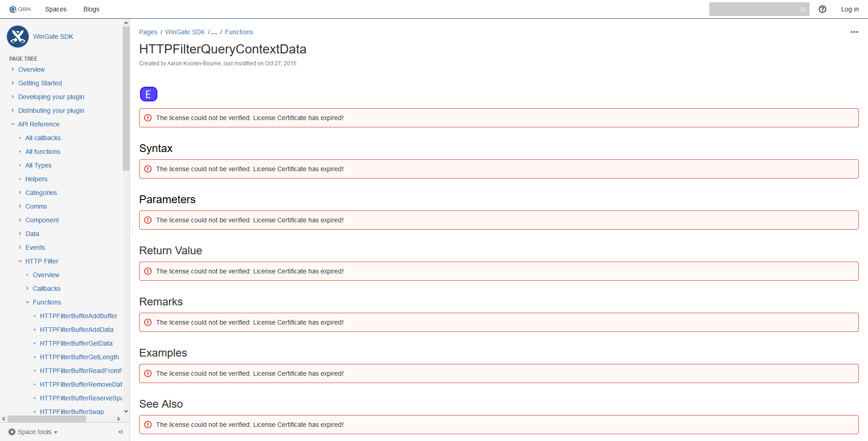Expand the Categories tree node
The height and width of the screenshot is (441, 868).
pyautogui.click(x=20, y=193)
